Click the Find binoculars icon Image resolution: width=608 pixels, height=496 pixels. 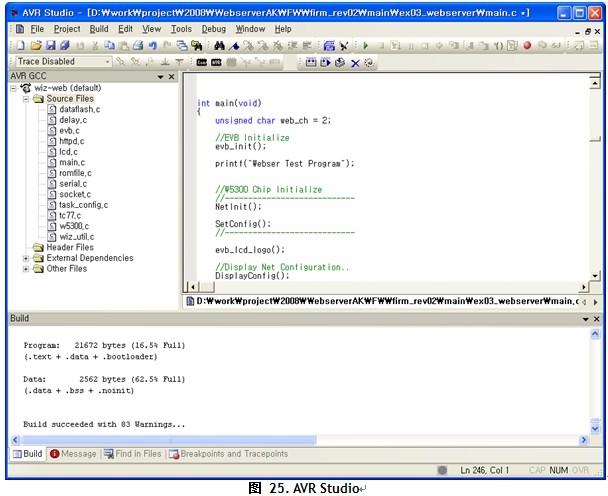[219, 46]
